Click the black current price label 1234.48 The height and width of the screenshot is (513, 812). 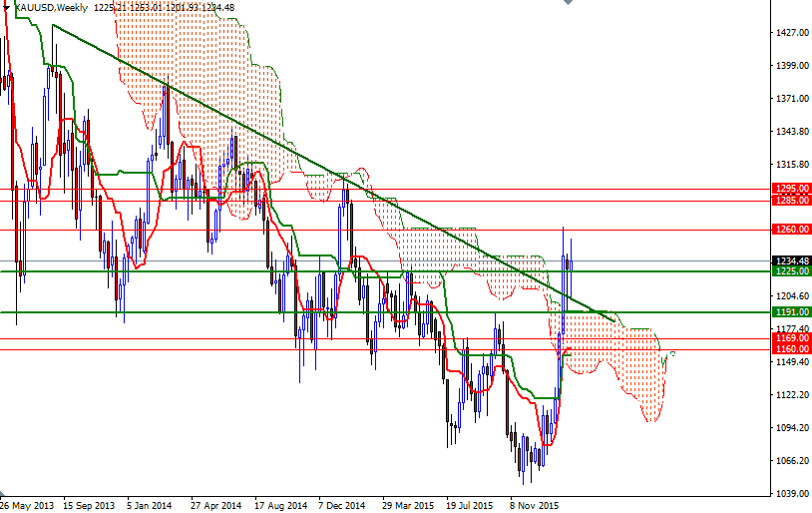[x=791, y=260]
